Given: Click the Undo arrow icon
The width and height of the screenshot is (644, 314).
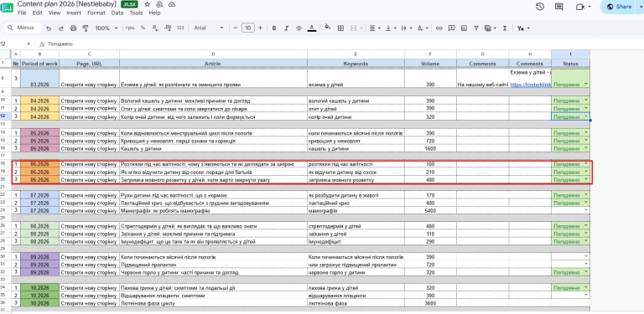Looking at the screenshot, I should pyautogui.click(x=49, y=28).
